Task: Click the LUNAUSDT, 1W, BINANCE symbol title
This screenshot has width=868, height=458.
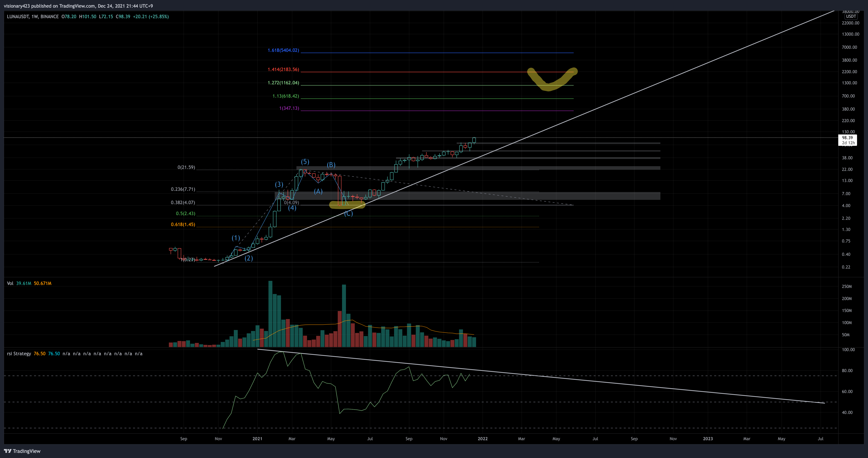Action: (33, 16)
